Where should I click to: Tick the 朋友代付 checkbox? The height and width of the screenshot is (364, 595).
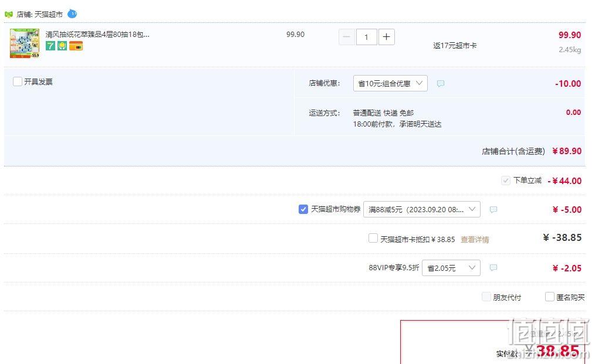(x=486, y=297)
